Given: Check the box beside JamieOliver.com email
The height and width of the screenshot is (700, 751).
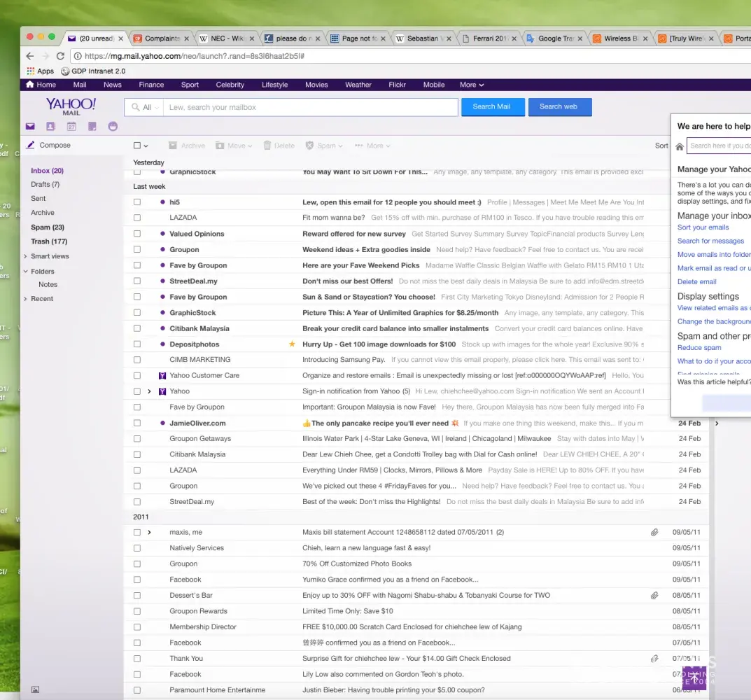Looking at the screenshot, I should pos(137,423).
